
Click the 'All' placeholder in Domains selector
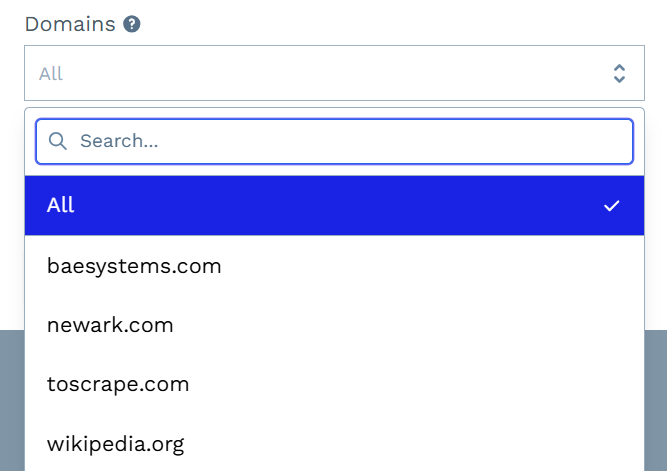pyautogui.click(x=51, y=73)
